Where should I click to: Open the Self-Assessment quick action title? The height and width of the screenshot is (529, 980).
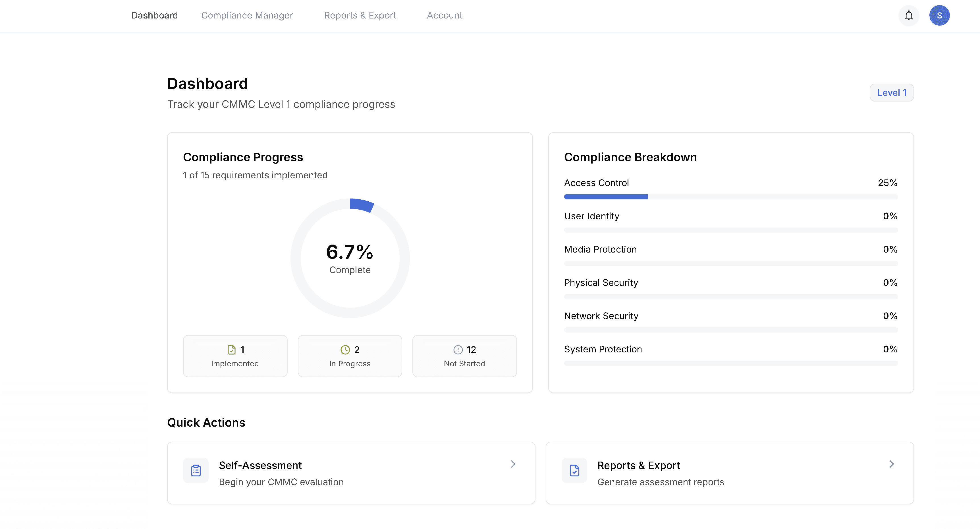(x=260, y=466)
